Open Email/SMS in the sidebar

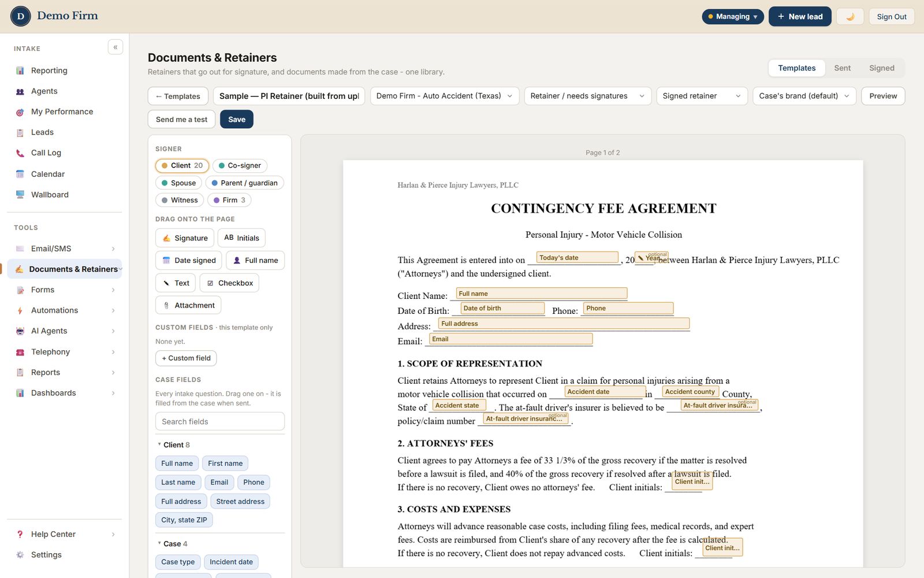[64, 249]
